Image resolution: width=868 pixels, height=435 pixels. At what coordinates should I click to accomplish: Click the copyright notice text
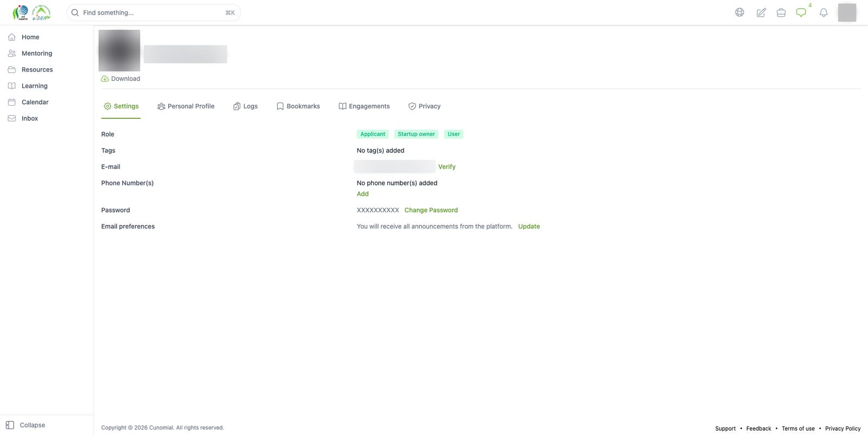[163, 428]
